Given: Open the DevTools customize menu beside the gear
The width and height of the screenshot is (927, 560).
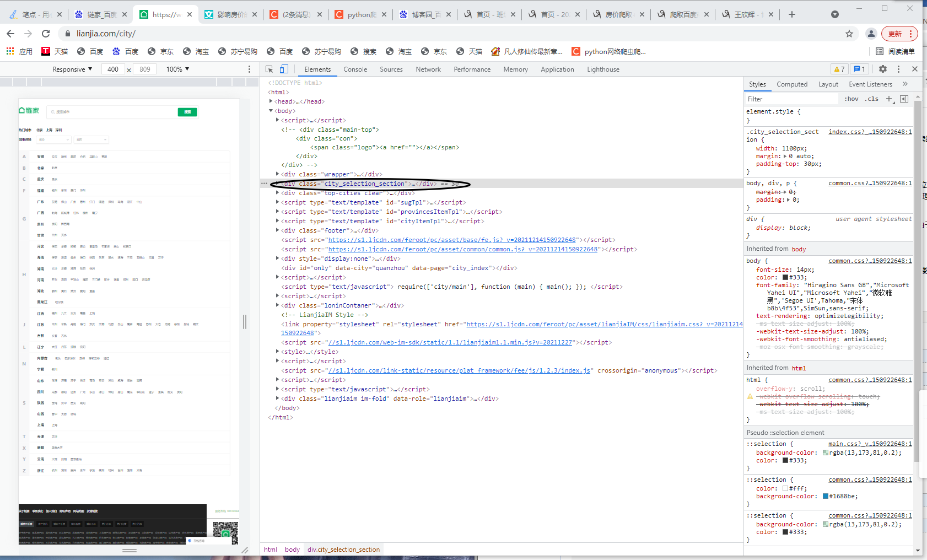Looking at the screenshot, I should pyautogui.click(x=898, y=69).
